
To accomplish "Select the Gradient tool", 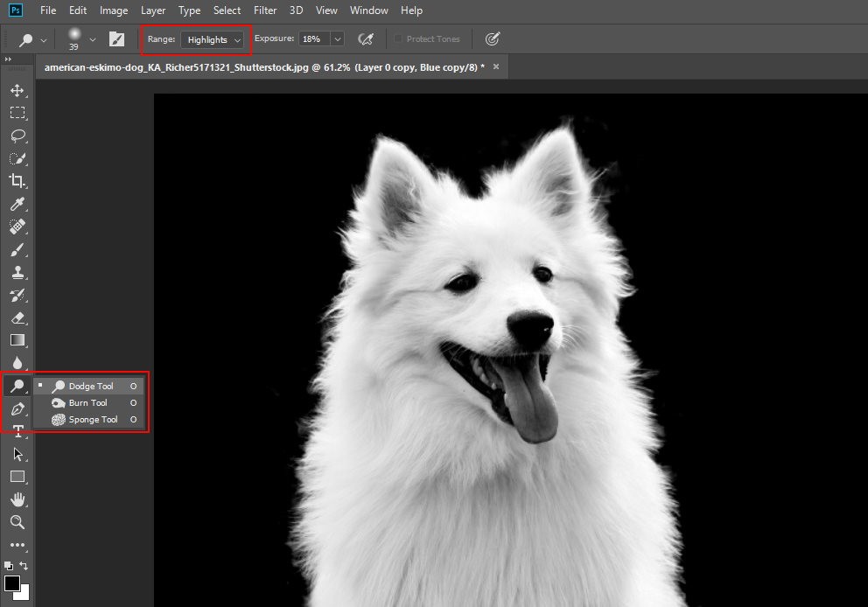I will pos(17,340).
